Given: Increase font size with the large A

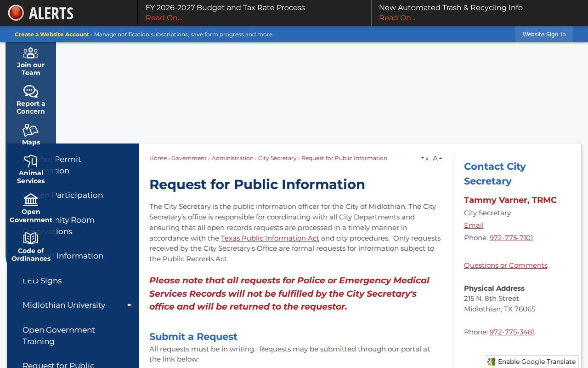Looking at the screenshot, I should (x=437, y=158).
